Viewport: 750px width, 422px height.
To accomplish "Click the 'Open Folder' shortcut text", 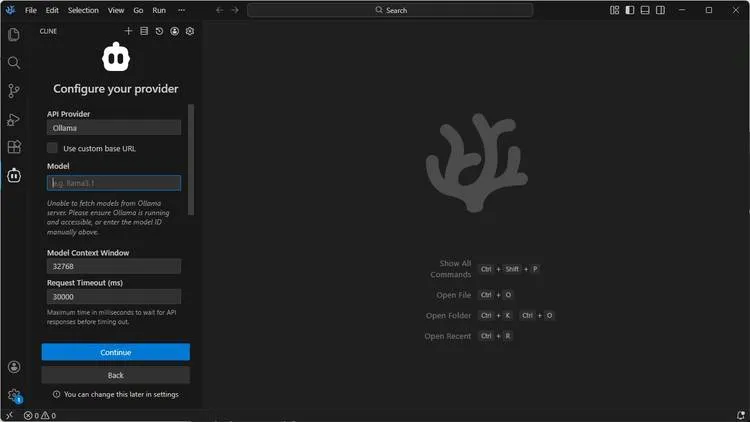I will (x=448, y=316).
